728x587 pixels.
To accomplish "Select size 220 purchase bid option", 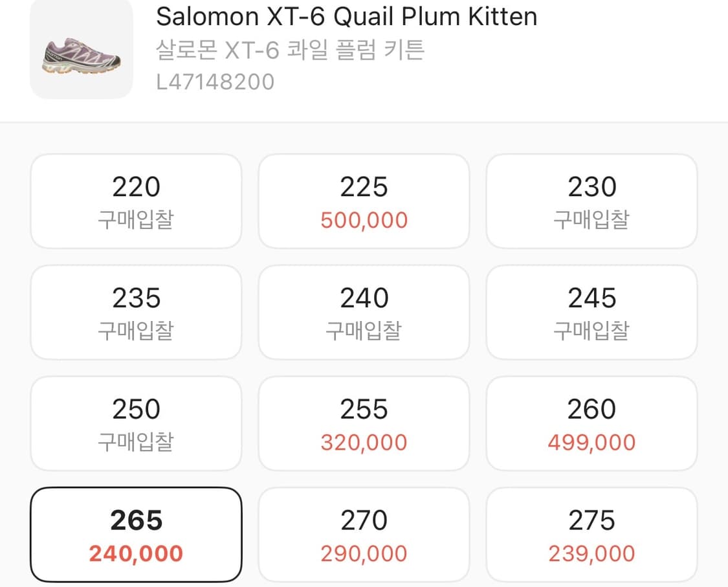I will 136,201.
